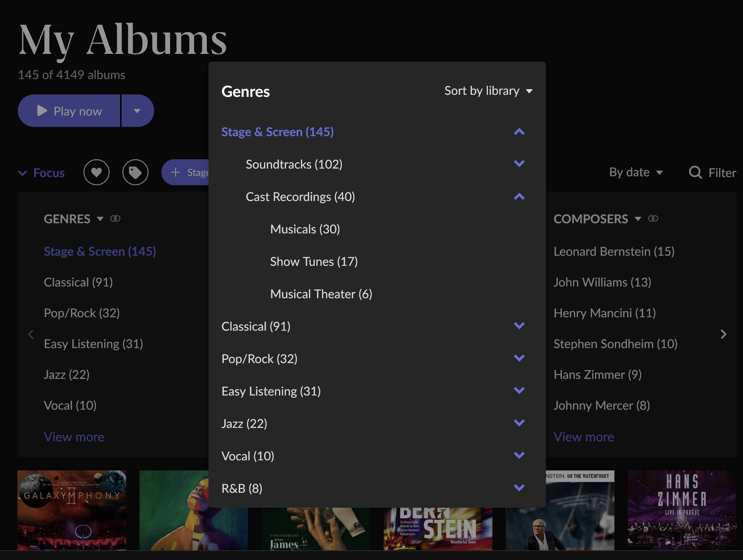Toggle the heart favorites focus filter
The width and height of the screenshot is (743, 560).
pyautogui.click(x=97, y=173)
